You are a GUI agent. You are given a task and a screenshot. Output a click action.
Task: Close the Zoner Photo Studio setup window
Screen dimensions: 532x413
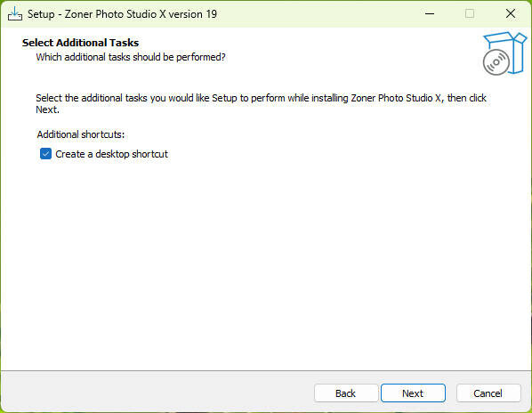pyautogui.click(x=511, y=14)
